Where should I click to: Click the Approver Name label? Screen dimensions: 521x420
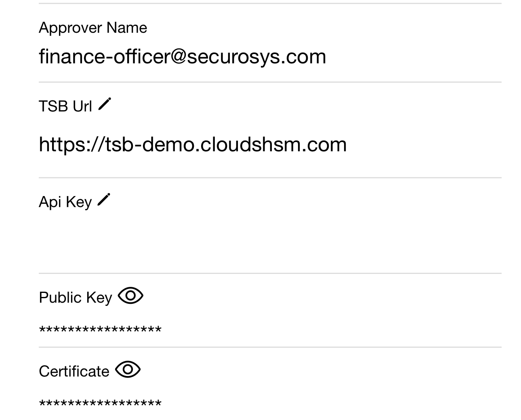point(93,28)
